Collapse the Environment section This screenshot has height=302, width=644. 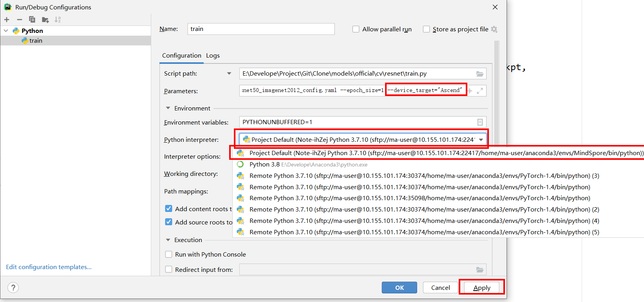click(168, 108)
